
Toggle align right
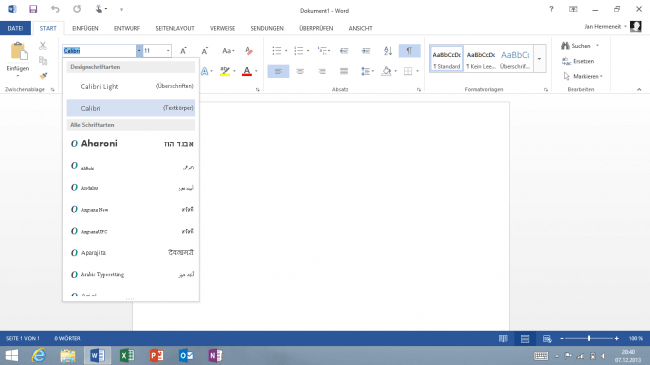coord(322,71)
